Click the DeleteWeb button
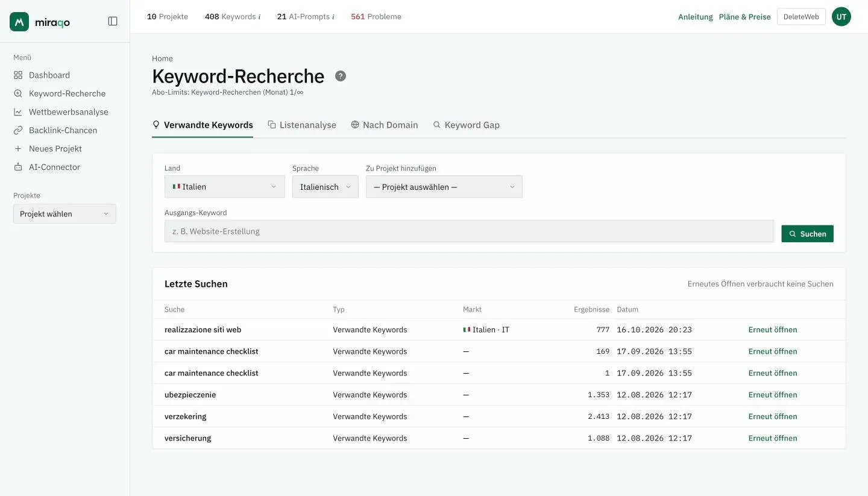The height and width of the screenshot is (496, 868). (x=801, y=17)
